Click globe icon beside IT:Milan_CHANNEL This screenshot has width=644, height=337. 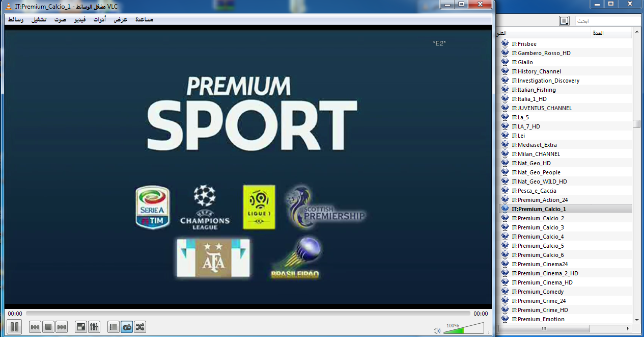tap(505, 154)
